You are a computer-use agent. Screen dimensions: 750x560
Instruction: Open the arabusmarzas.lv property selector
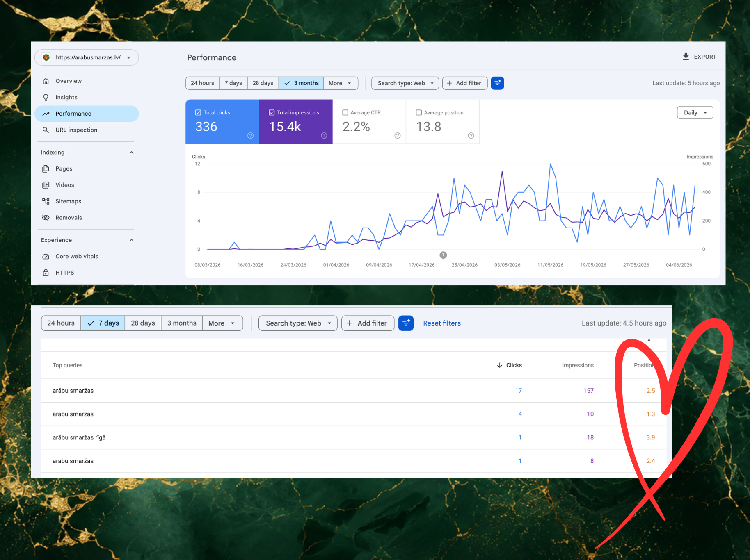click(x=87, y=57)
